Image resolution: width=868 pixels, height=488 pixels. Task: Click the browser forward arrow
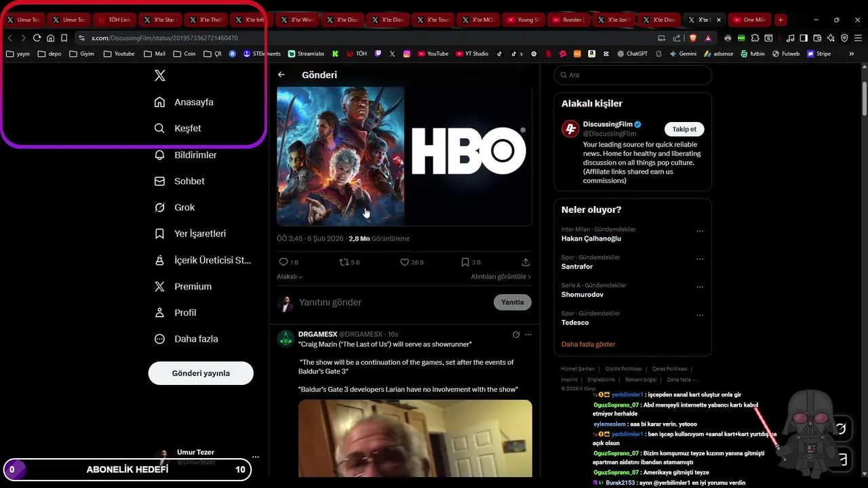[x=23, y=38]
